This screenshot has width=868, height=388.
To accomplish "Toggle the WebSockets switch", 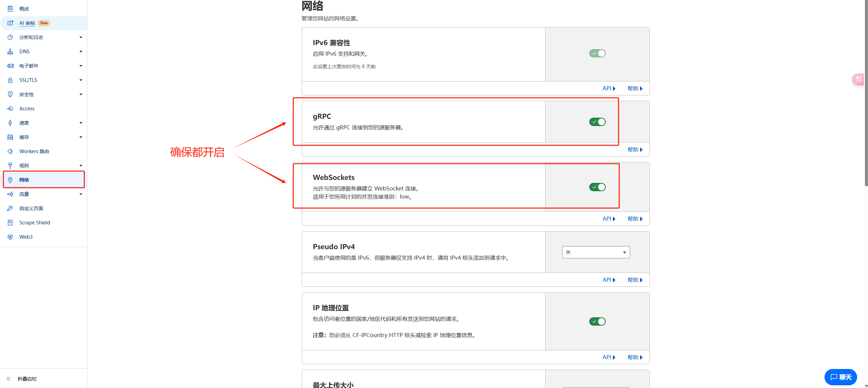I will tap(597, 187).
